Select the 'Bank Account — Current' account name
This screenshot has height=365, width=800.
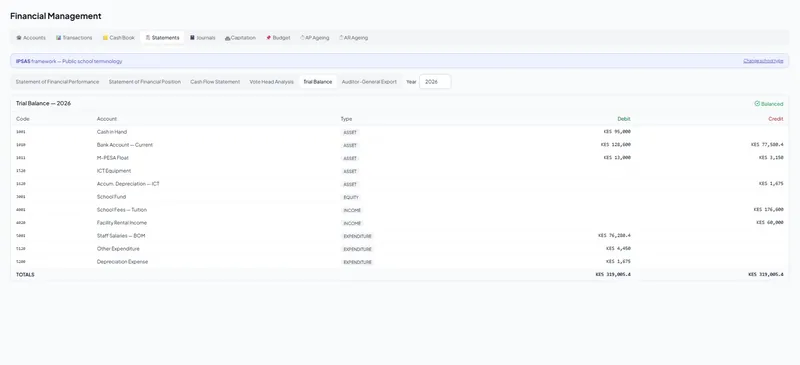click(x=124, y=145)
